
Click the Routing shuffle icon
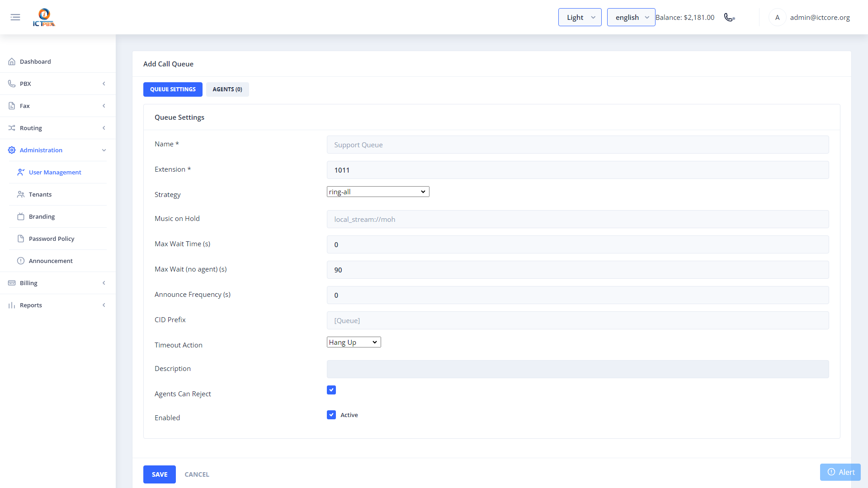click(x=12, y=128)
